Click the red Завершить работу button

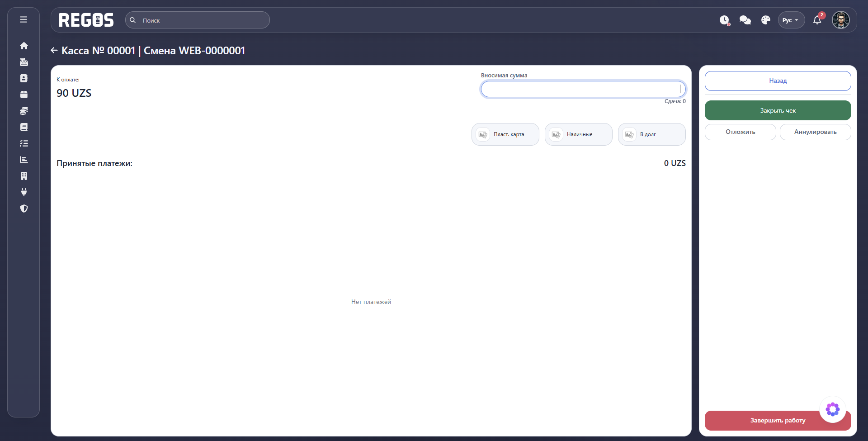(778, 421)
